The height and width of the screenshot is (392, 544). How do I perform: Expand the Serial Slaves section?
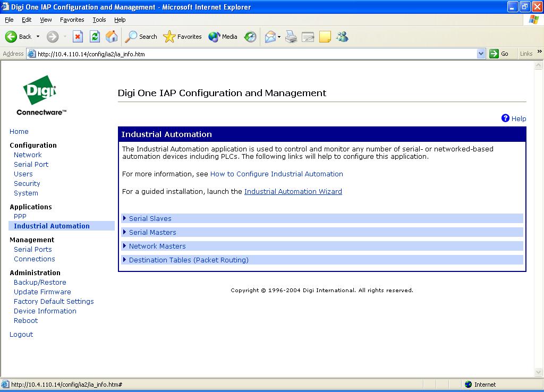tap(150, 218)
